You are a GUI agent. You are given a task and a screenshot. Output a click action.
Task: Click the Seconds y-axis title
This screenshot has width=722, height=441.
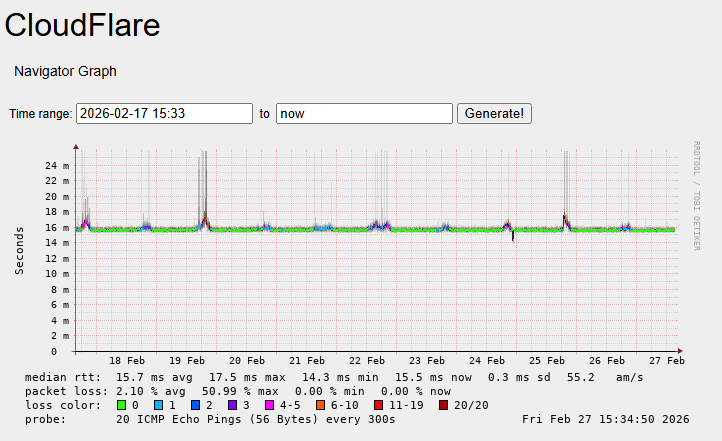point(20,249)
